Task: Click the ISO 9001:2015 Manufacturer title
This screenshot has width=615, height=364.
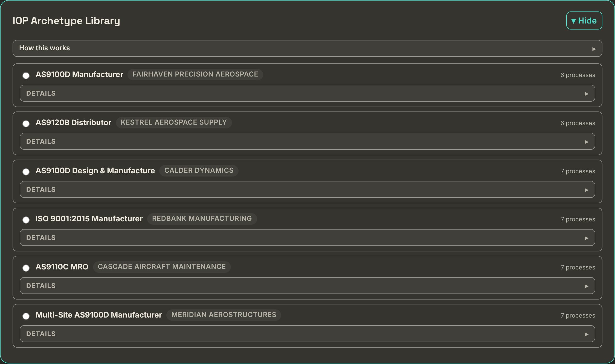Action: click(89, 219)
